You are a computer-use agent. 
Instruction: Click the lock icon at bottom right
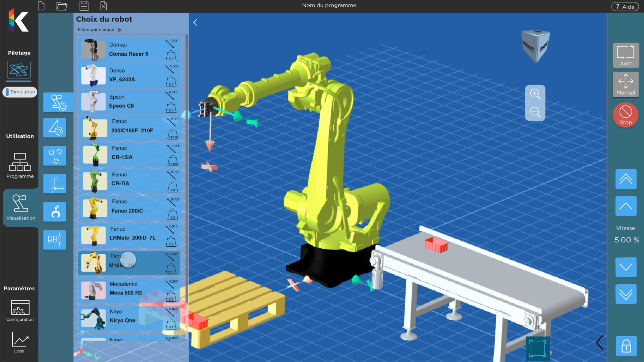coord(626,346)
